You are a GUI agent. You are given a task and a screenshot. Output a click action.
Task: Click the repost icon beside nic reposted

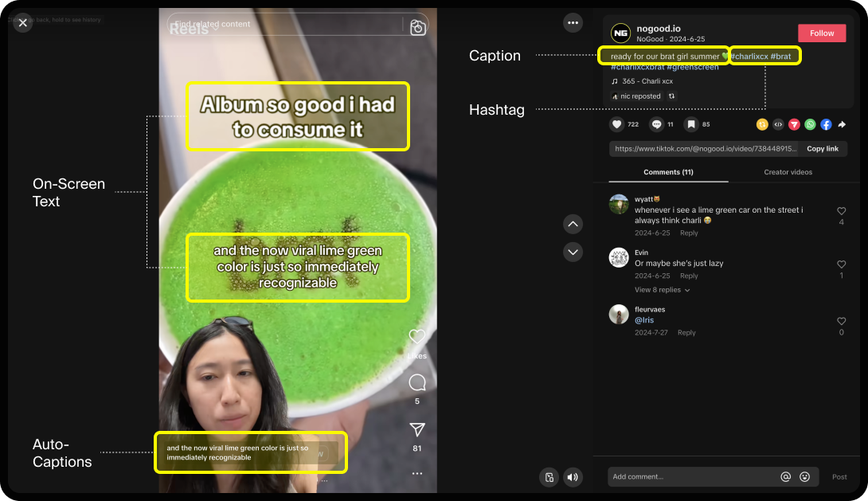click(x=671, y=96)
